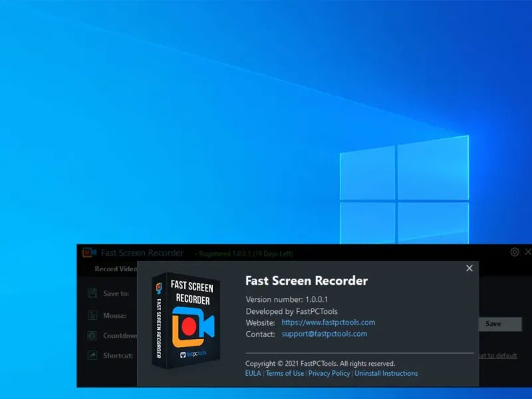Screen dimensions: 532x399
Task: Open the Uninstall Instructions link
Action: point(386,373)
